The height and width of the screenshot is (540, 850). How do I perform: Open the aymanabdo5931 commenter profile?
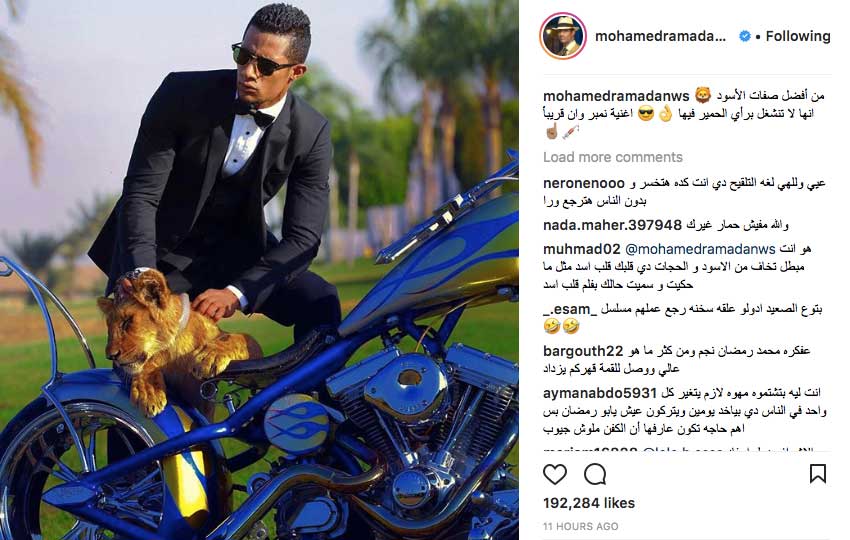[x=600, y=393]
